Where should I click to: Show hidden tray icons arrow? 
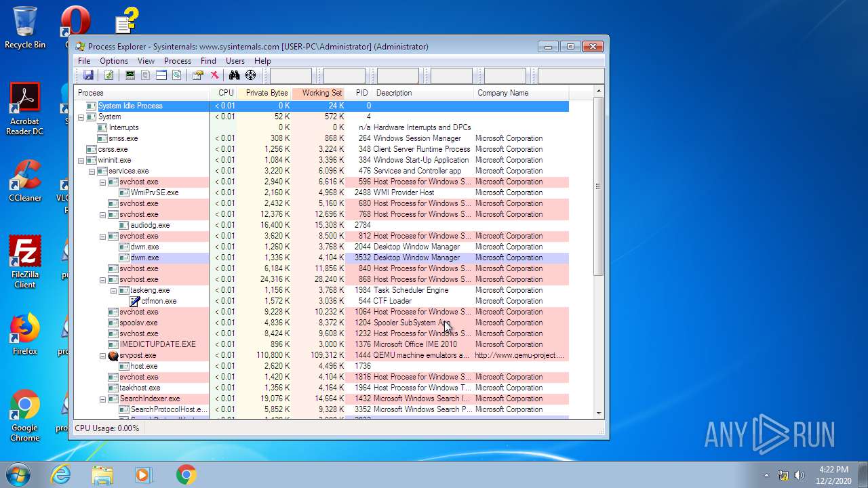767,475
